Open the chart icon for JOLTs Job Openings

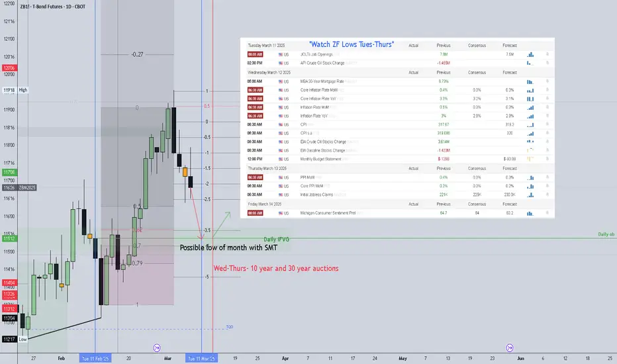tap(530, 54)
